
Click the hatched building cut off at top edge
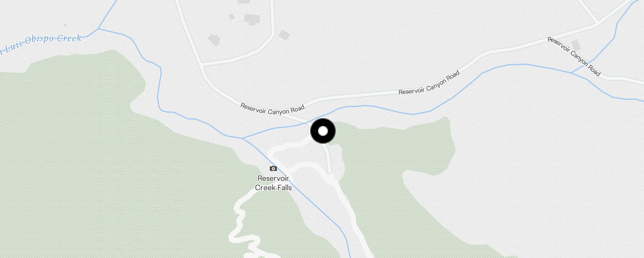(244, 2)
